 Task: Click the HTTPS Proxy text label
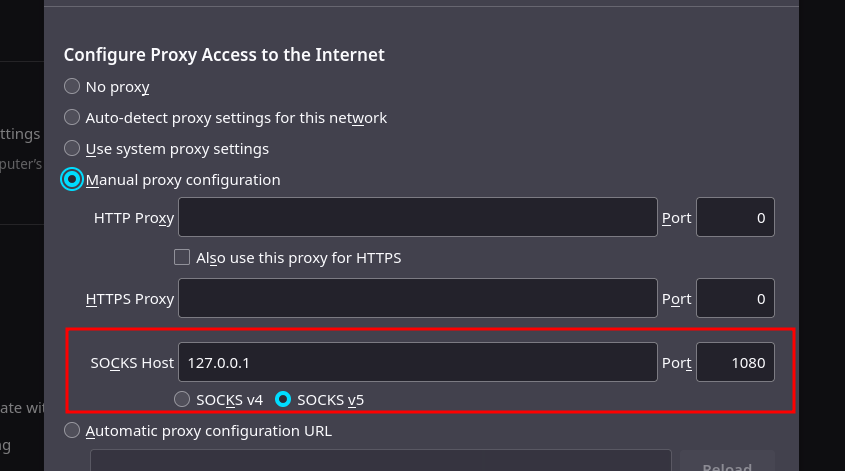click(130, 299)
